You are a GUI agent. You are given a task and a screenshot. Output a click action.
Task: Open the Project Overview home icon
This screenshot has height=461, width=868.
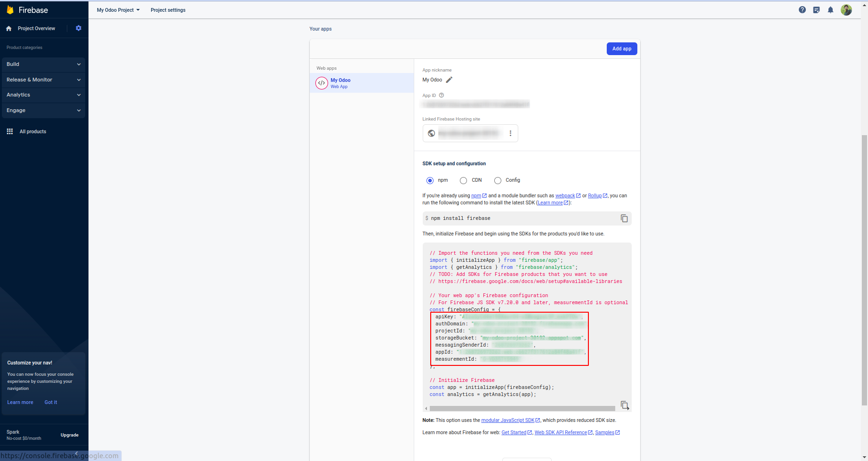point(9,29)
